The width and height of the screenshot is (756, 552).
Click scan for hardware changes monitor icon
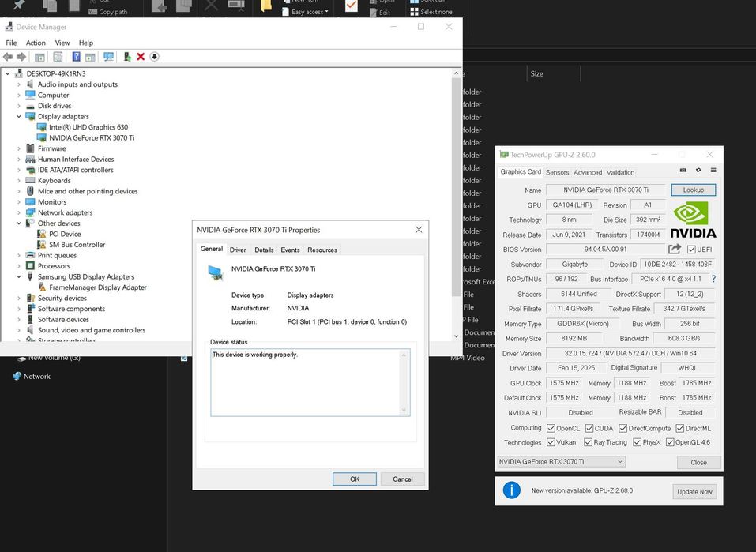[x=108, y=57]
